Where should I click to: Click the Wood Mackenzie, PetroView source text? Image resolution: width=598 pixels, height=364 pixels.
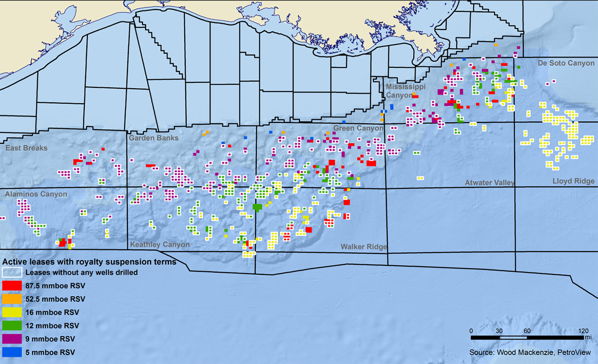pyautogui.click(x=530, y=352)
